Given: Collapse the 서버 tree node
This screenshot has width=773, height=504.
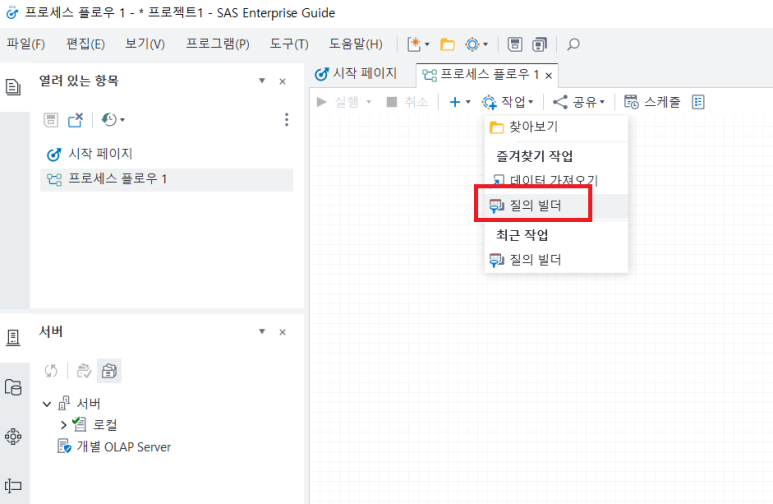Looking at the screenshot, I should 47,404.
